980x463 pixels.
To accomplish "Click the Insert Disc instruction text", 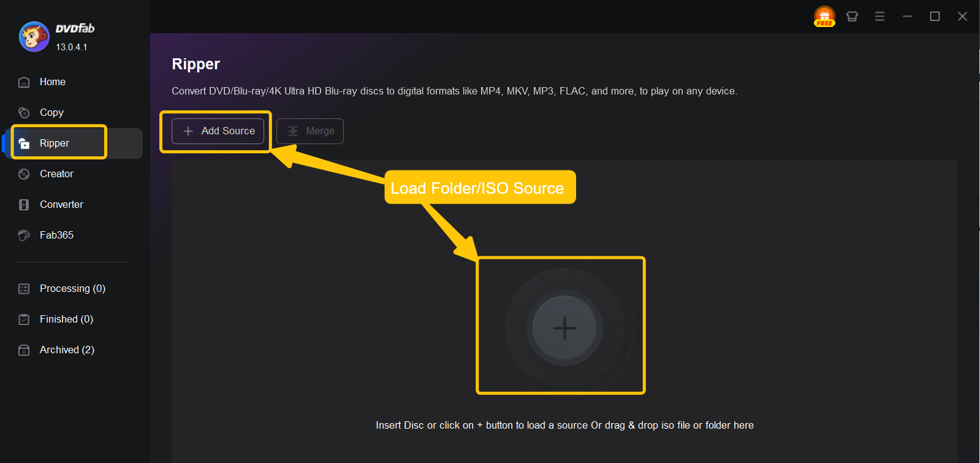I will tap(564, 426).
